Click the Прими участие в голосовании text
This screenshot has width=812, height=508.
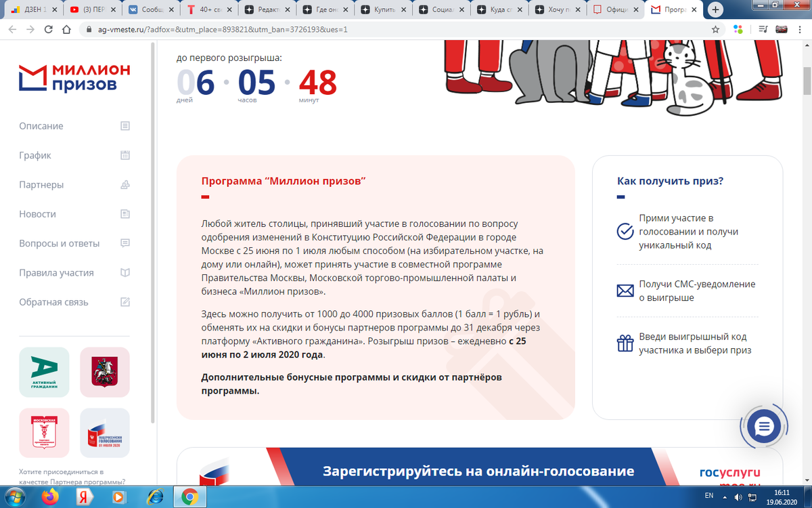688,232
